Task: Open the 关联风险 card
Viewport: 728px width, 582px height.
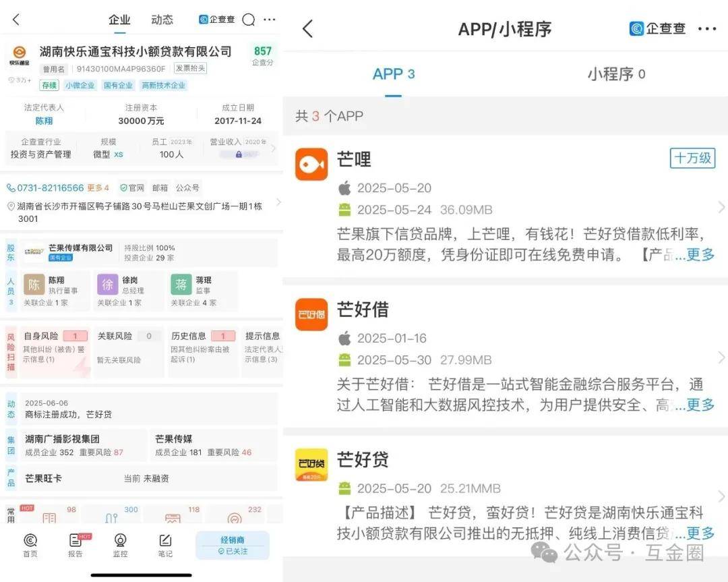Action: tap(129, 352)
